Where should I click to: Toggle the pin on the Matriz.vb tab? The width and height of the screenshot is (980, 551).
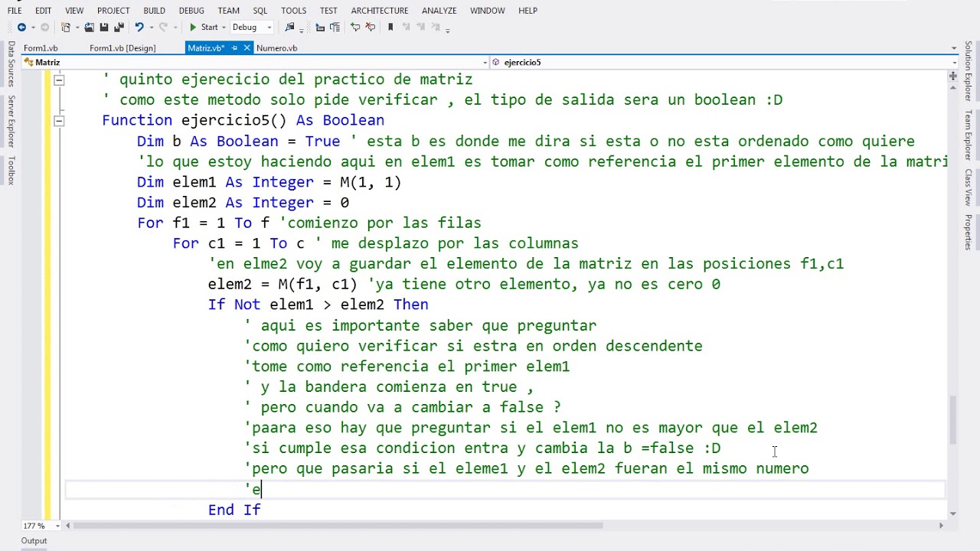[x=234, y=47]
